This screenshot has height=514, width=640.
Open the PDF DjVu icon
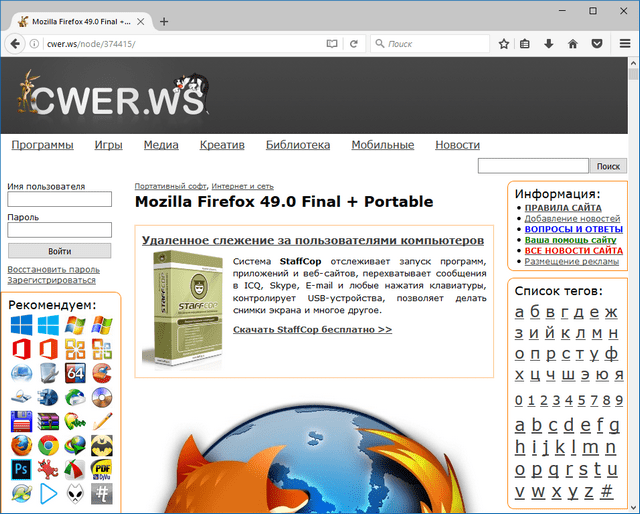pyautogui.click(x=102, y=469)
